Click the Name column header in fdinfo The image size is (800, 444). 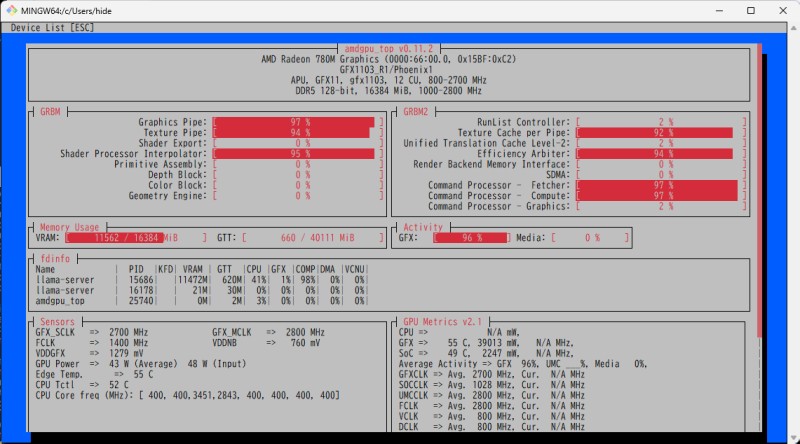pos(46,268)
